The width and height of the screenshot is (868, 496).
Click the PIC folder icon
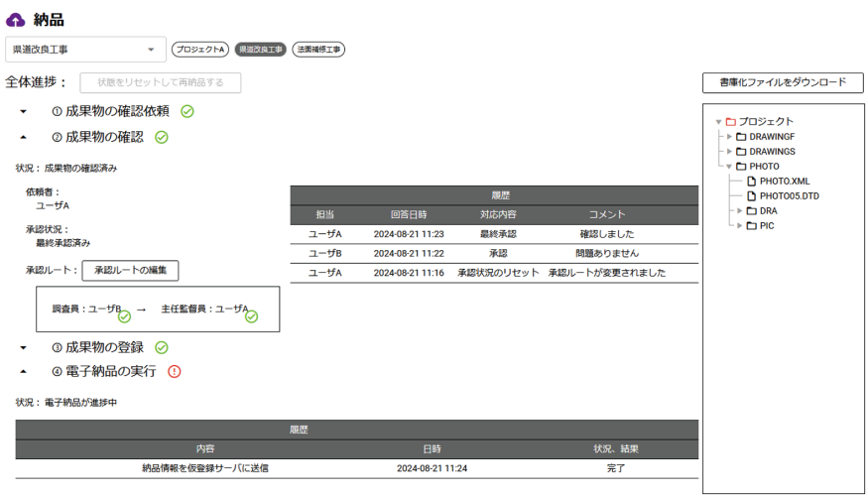751,226
